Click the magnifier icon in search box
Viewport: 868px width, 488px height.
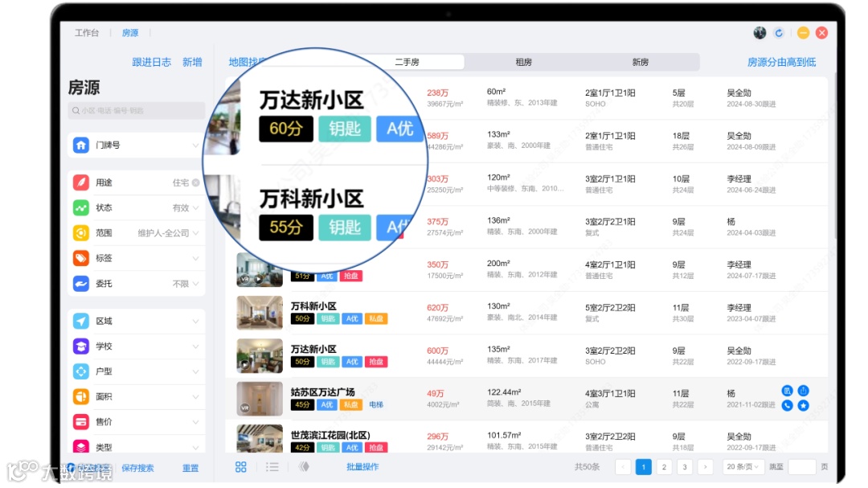pos(76,111)
